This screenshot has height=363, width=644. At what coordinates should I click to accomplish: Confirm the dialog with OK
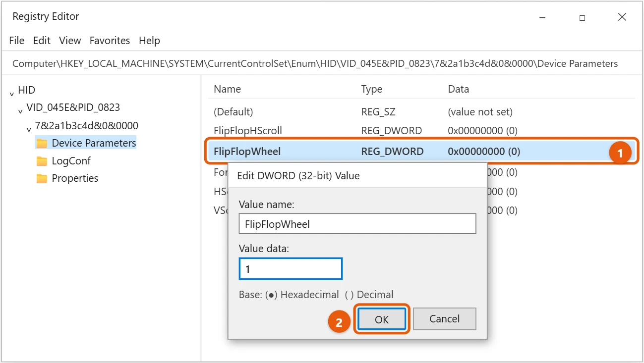382,319
